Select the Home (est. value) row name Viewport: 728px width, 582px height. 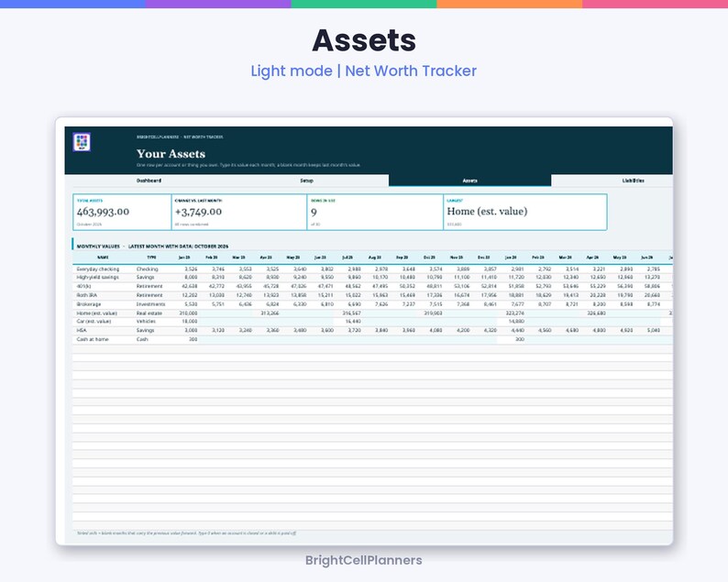(96, 313)
